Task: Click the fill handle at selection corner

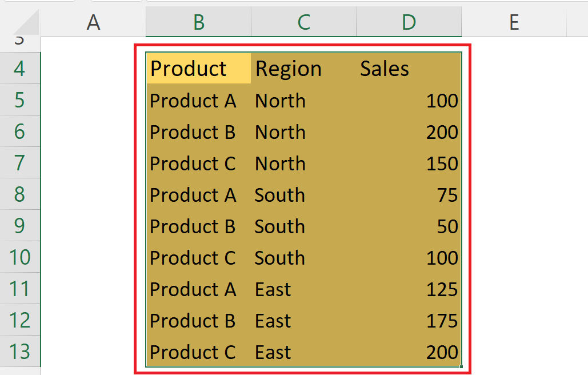Action: pos(461,367)
